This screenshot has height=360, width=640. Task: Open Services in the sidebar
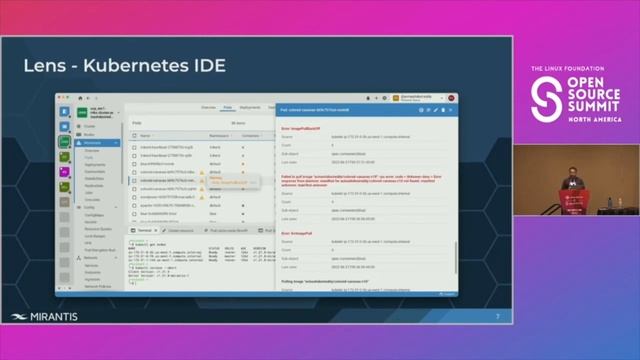coord(91,266)
